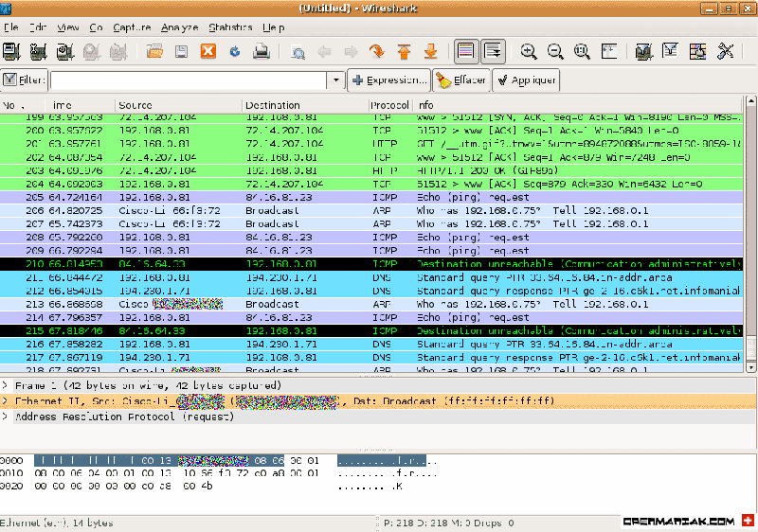The height and width of the screenshot is (532, 758).
Task: Click Appliquer to apply the filter
Action: click(x=526, y=80)
